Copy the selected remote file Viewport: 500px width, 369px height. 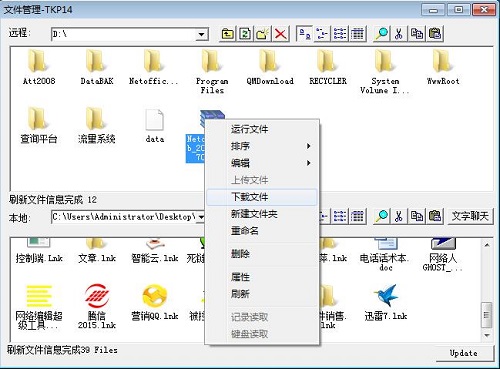click(x=417, y=34)
